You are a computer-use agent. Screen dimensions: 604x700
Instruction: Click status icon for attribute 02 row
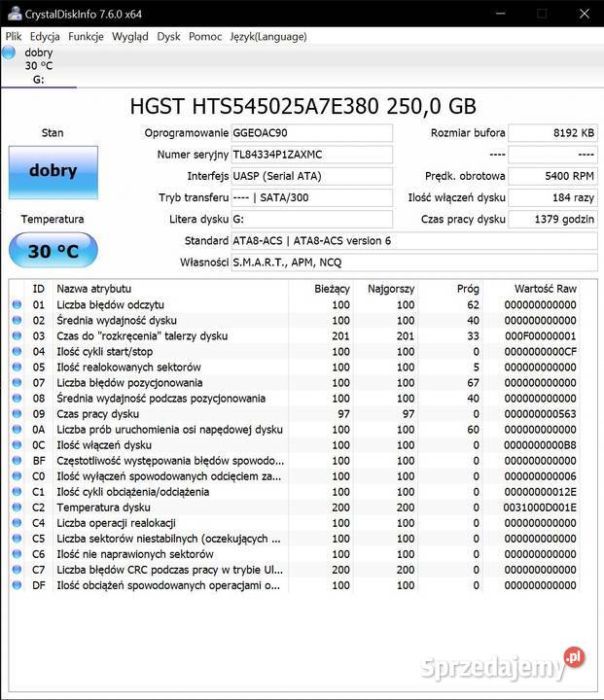[17, 321]
